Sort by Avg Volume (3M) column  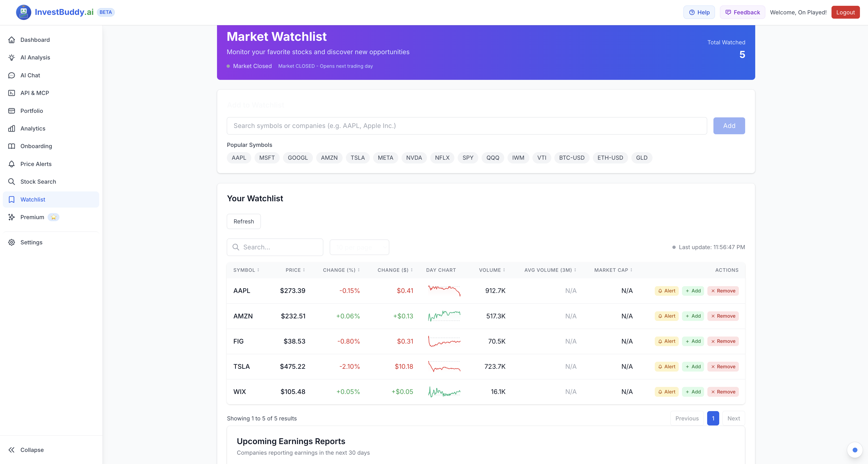[x=550, y=270]
